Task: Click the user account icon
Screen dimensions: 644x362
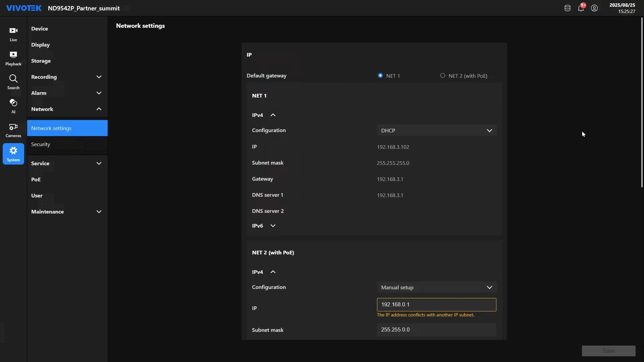Action: click(594, 8)
